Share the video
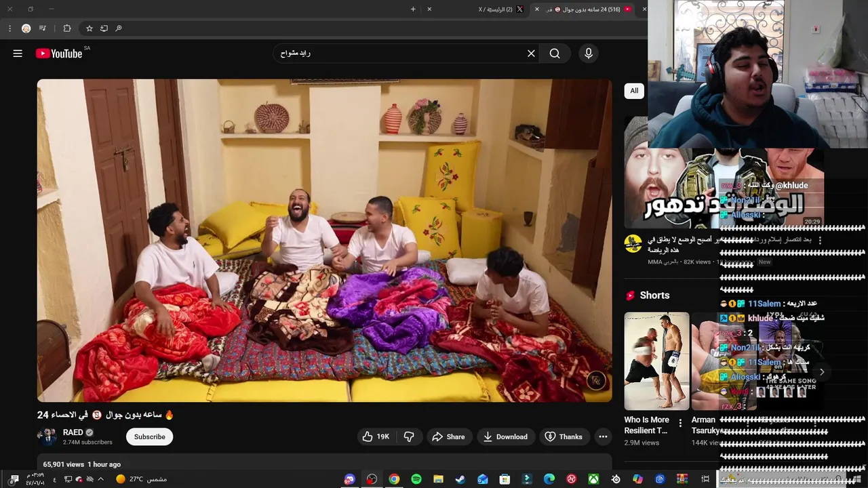 pyautogui.click(x=448, y=436)
